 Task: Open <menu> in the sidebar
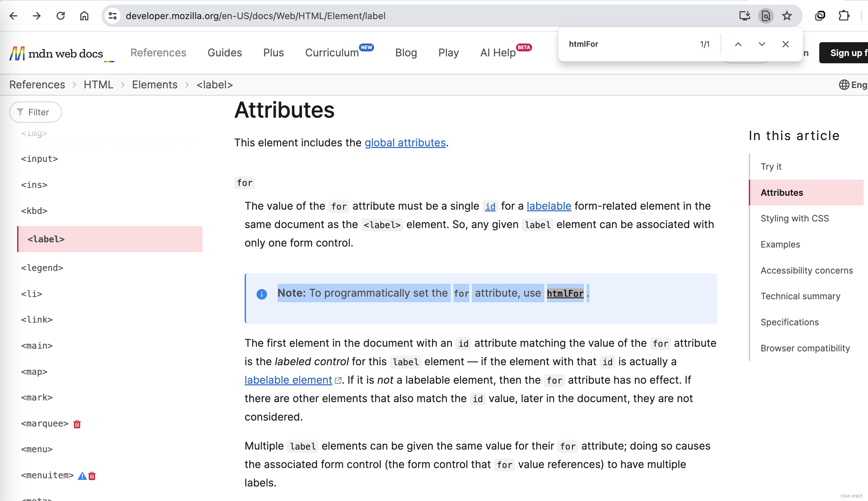(37, 449)
